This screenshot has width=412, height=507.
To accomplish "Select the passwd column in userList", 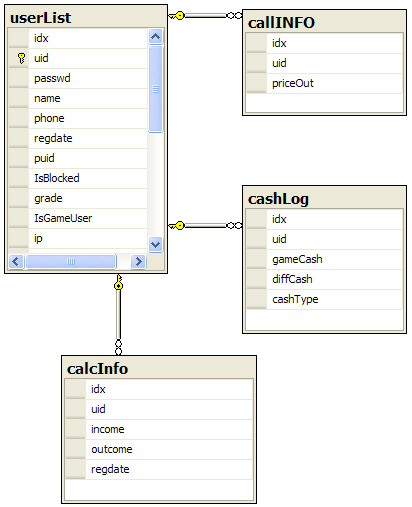I will click(78, 78).
